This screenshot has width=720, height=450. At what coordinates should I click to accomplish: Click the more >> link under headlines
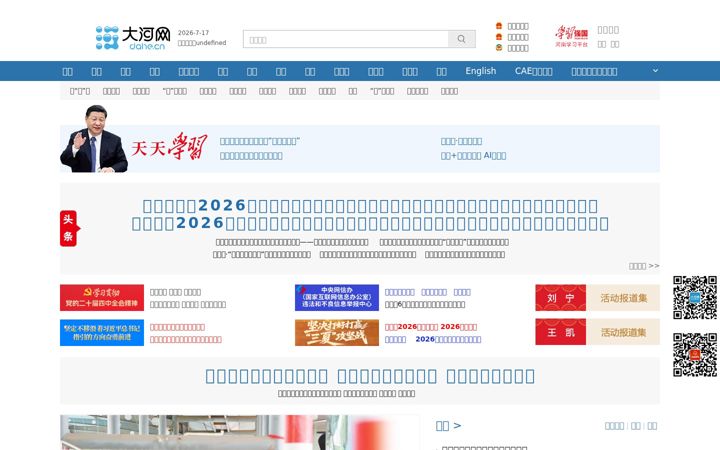pyautogui.click(x=644, y=266)
